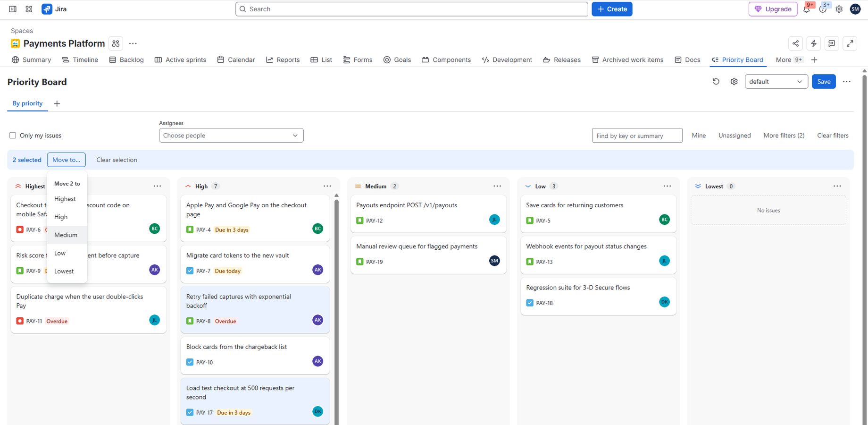Choose Medium in Move 2 to menu
The height and width of the screenshot is (425, 868).
click(x=67, y=235)
